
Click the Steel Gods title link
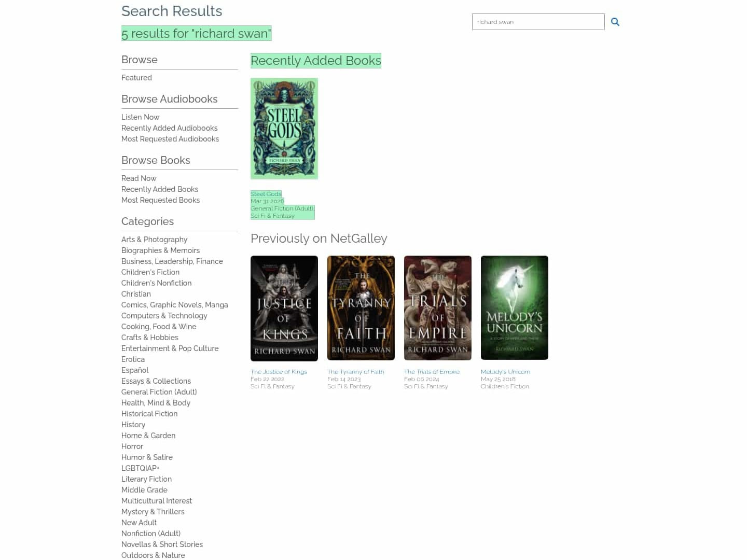coord(266,194)
